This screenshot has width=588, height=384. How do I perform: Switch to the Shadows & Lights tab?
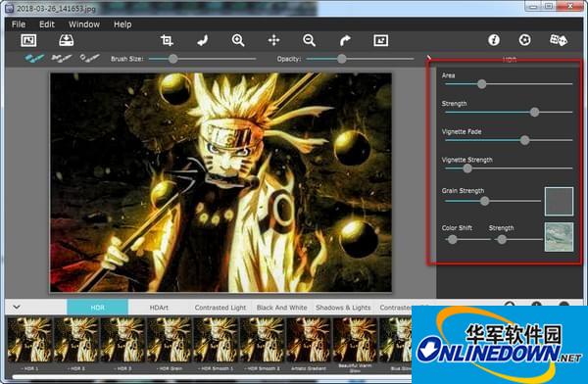point(343,308)
